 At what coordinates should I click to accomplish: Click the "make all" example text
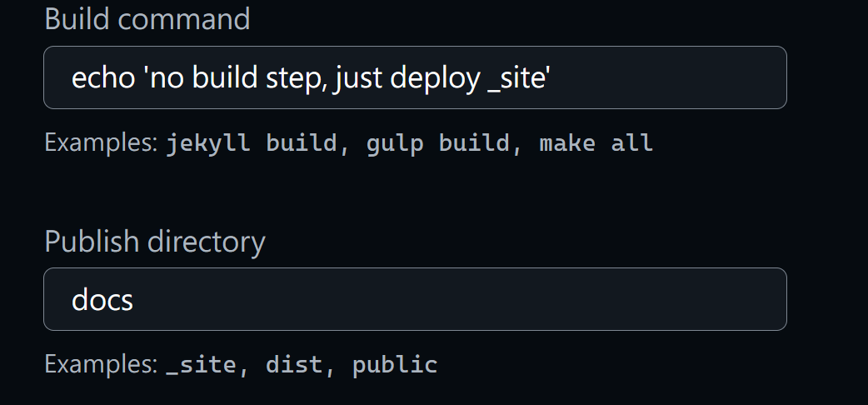[x=596, y=142]
